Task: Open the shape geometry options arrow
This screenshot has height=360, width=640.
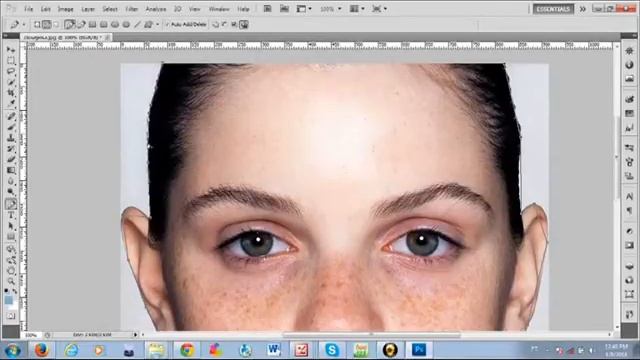Action: pyautogui.click(x=158, y=24)
